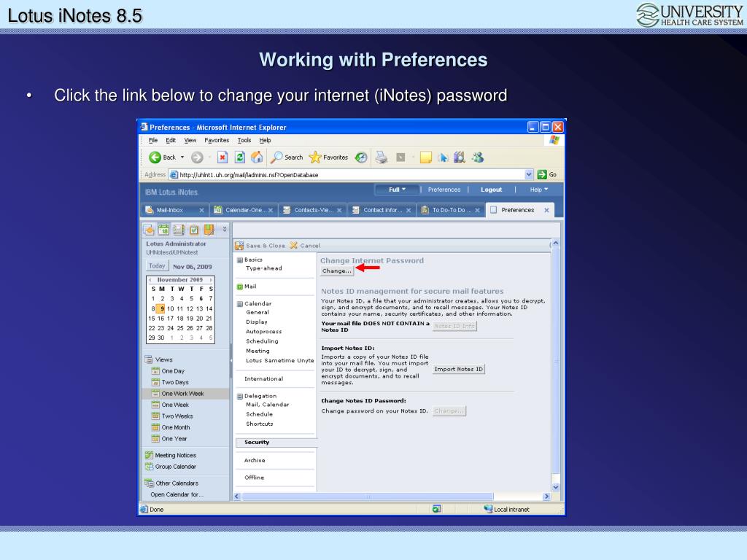The image size is (747, 560).
Task: Click the Logout link
Action: coord(491,190)
